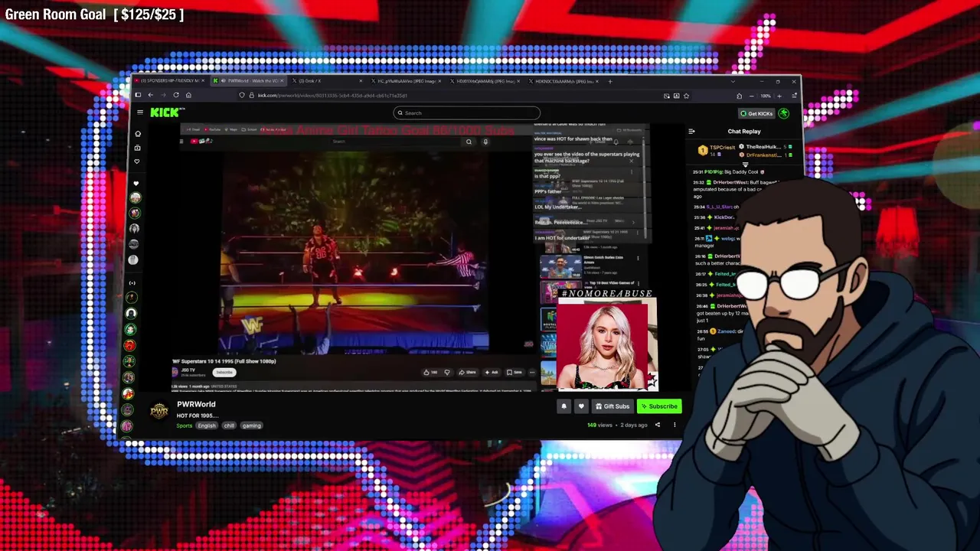The height and width of the screenshot is (551, 980).
Task: Click the 100% zoom level indicator
Action: [766, 96]
